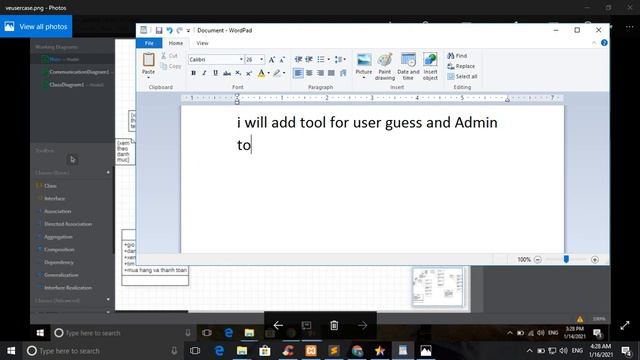The height and width of the screenshot is (360, 640).
Task: Click Increase indent icon
Action: tap(309, 60)
